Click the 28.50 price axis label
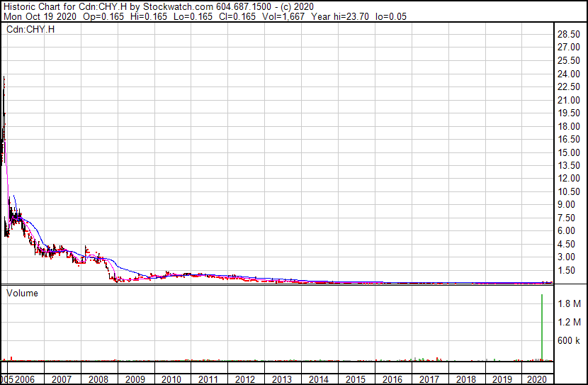Viewport: 588px width, 385px height. 569,35
